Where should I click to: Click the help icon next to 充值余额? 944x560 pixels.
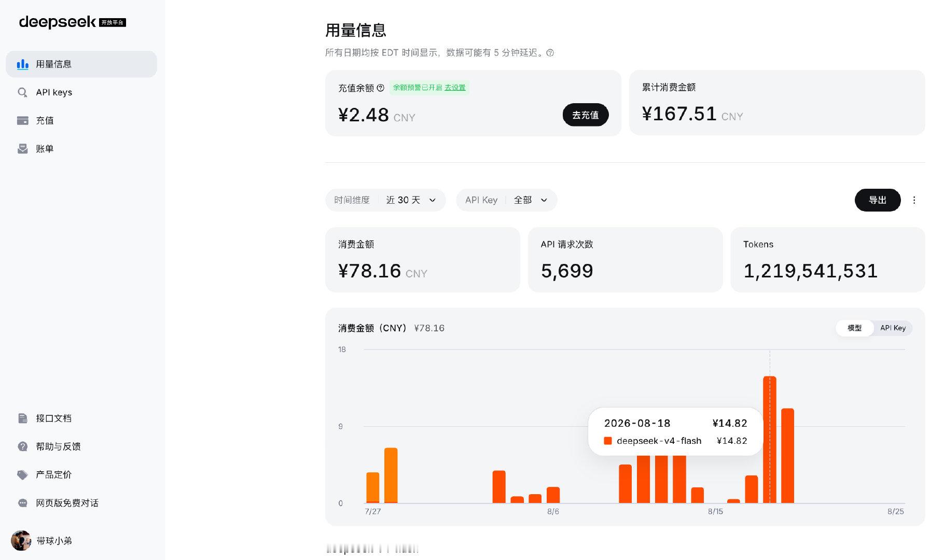pyautogui.click(x=380, y=88)
